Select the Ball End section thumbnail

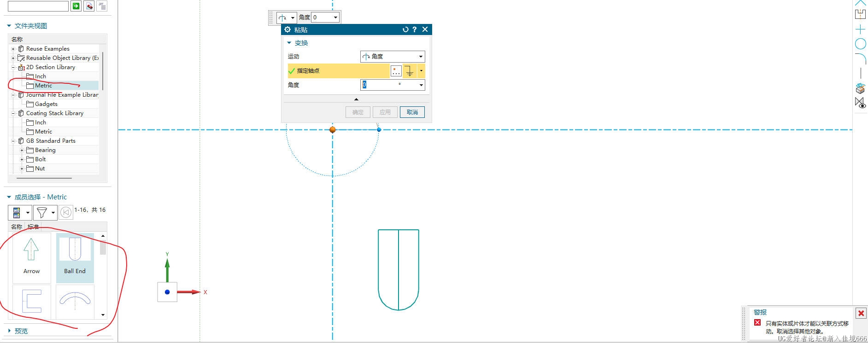(x=75, y=257)
